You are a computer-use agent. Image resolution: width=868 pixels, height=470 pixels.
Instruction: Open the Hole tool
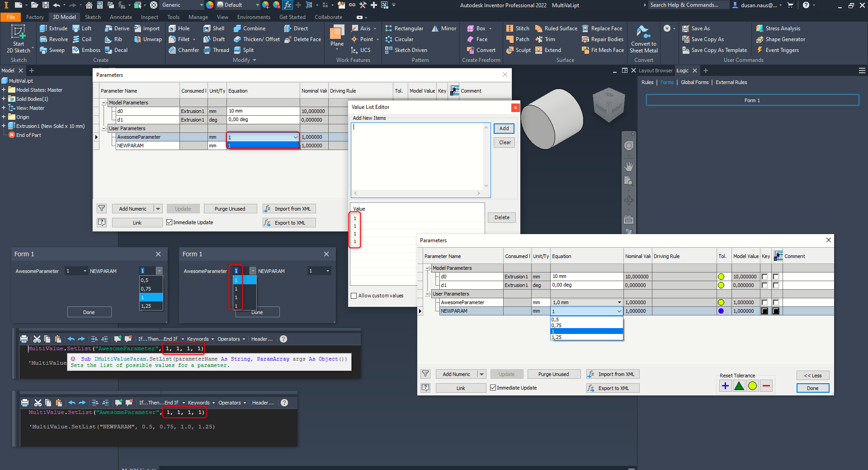click(180, 28)
